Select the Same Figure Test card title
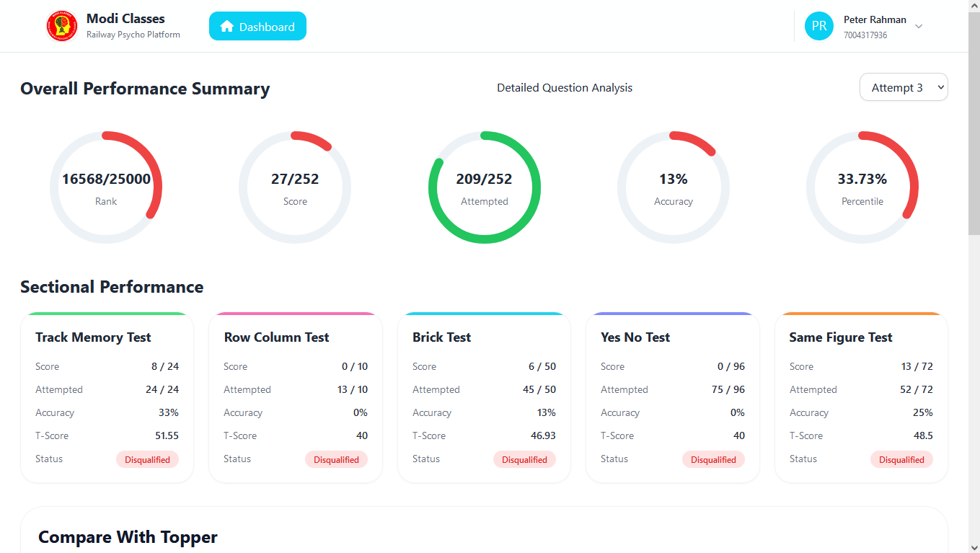This screenshot has width=980, height=553. (841, 337)
